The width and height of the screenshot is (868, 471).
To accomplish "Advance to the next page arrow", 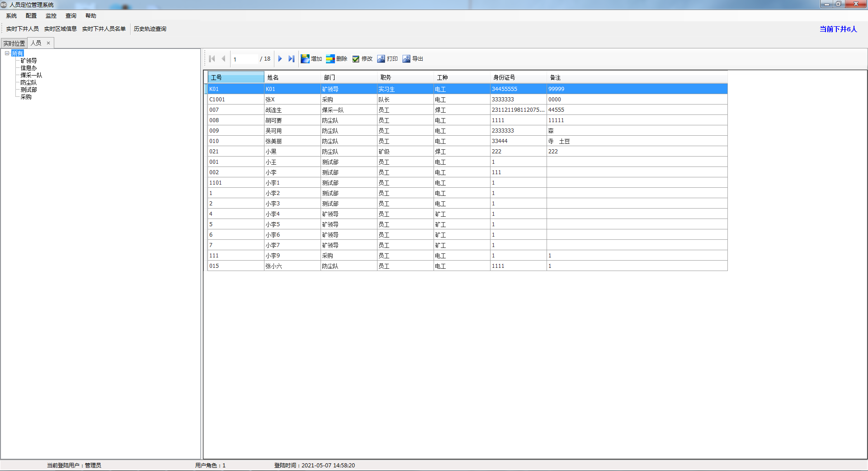I will [280, 59].
